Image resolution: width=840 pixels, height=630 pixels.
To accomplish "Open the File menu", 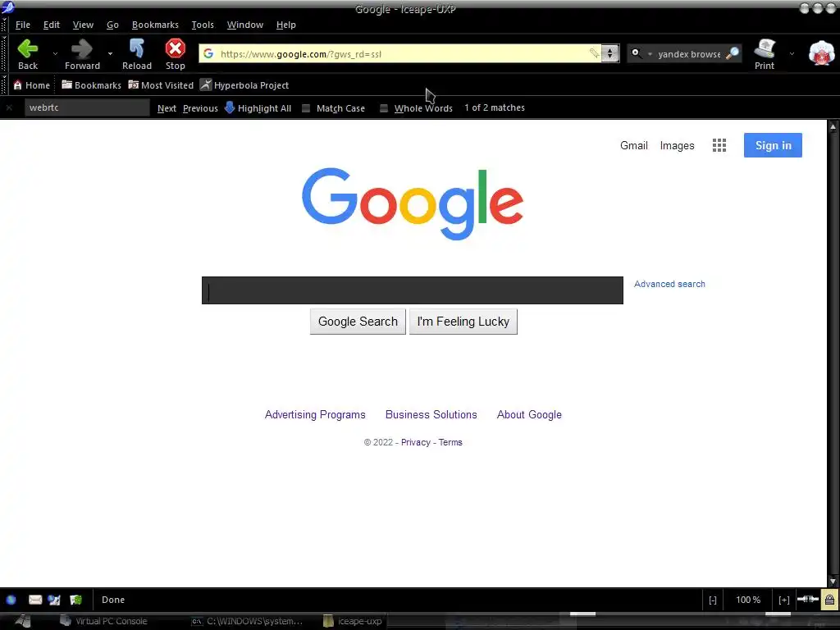I will point(22,25).
